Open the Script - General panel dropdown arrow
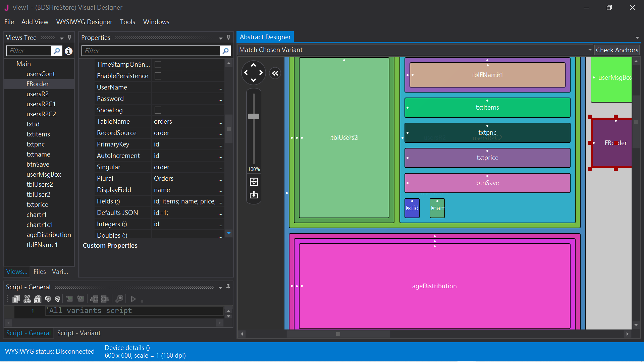 point(220,287)
